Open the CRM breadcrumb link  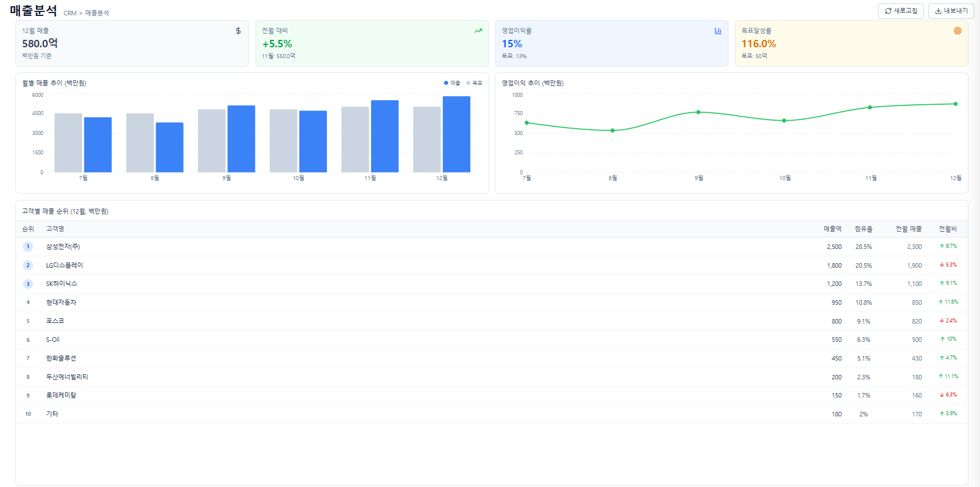[x=70, y=13]
